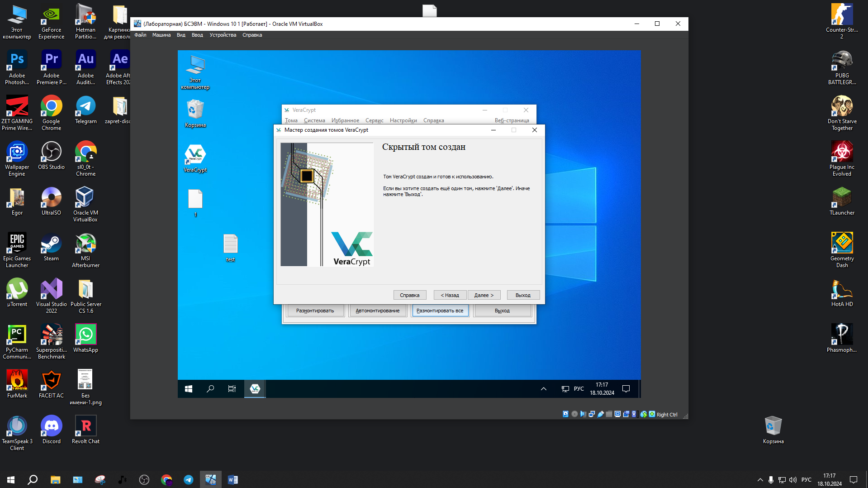Open Word from the host taskbar
Viewport: 868px width, 488px height.
pos(232,480)
